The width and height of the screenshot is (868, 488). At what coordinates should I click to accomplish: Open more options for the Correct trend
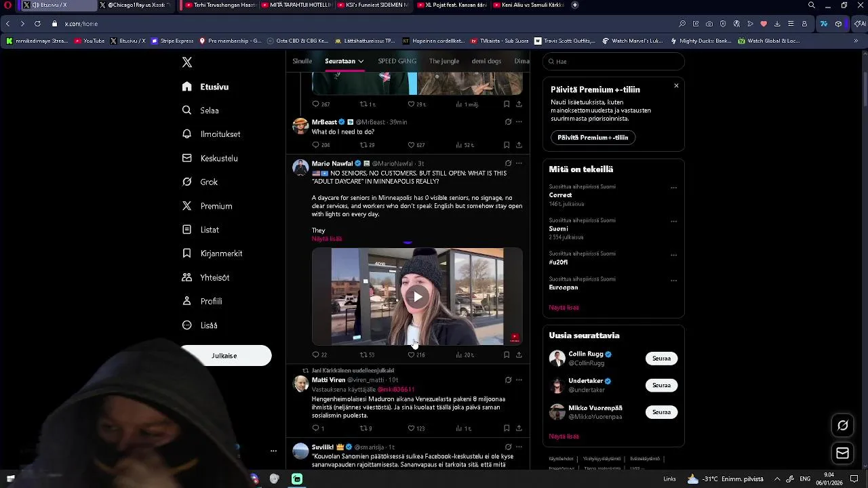pyautogui.click(x=673, y=188)
